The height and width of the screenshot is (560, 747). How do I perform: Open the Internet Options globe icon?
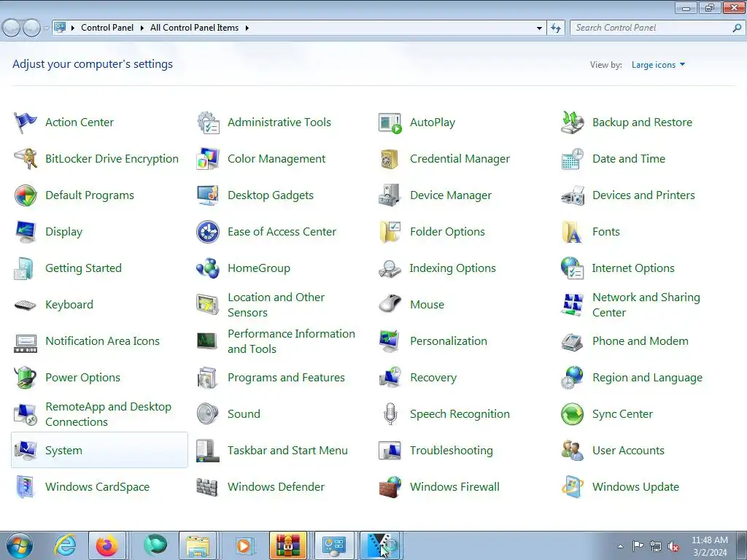click(x=572, y=268)
